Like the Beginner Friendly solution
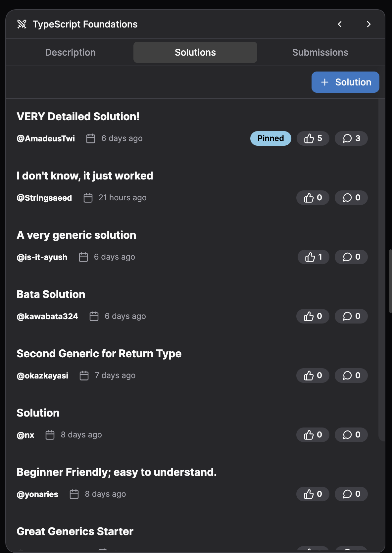The image size is (392, 553). coord(313,494)
